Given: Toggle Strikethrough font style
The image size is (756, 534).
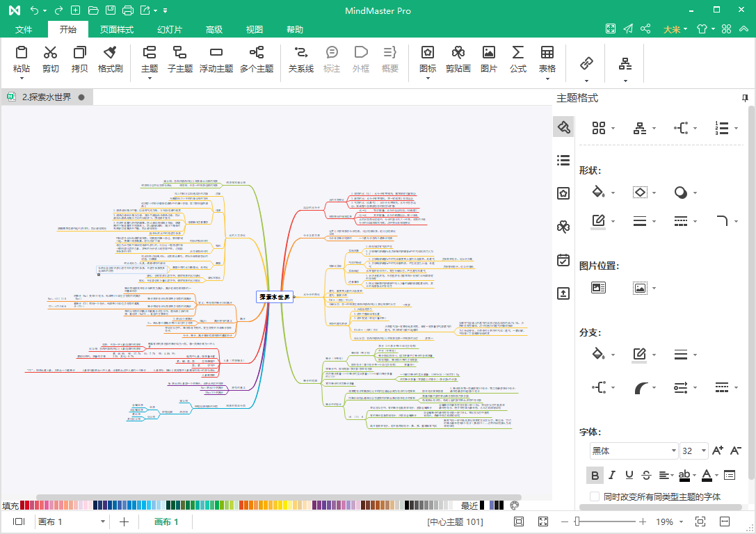Looking at the screenshot, I should click(647, 475).
